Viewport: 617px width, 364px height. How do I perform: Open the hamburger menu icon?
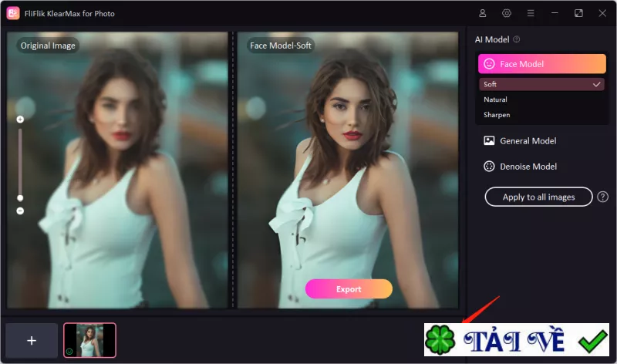click(531, 13)
